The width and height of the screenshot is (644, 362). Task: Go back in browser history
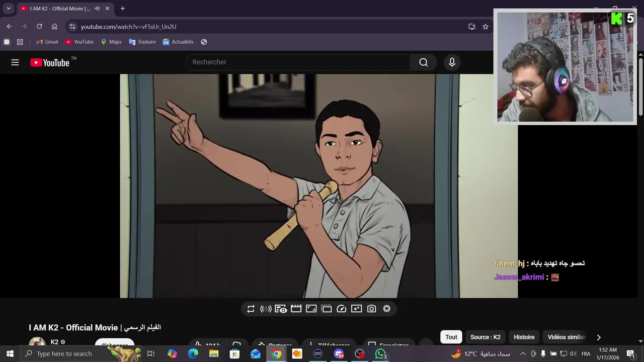coord(9,27)
